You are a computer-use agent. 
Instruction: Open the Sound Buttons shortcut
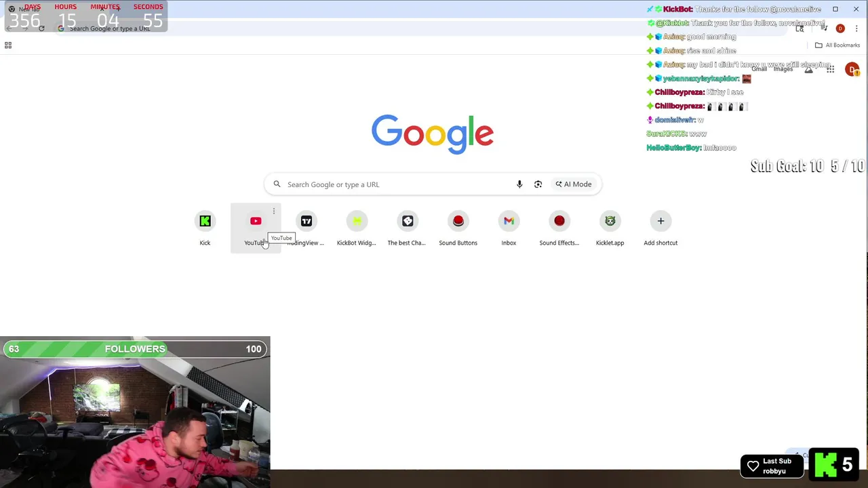[458, 228]
